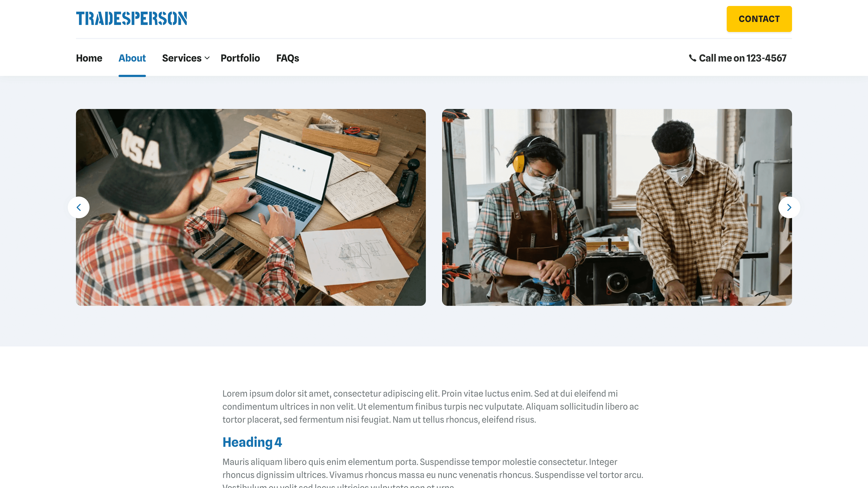The height and width of the screenshot is (488, 868).
Task: Click the TRADESPERSON logo
Action: (131, 18)
